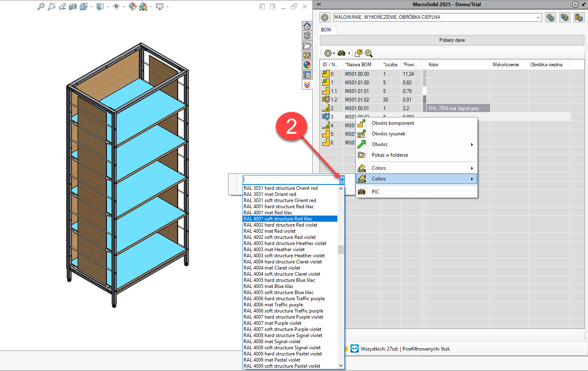Click white color swatch in row MS01.01.01
The image size is (588, 371).
tap(425, 91)
